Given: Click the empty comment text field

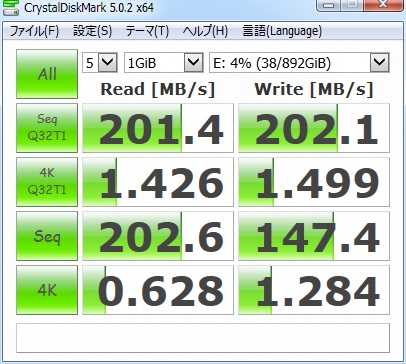Looking at the screenshot, I should coord(203,338).
